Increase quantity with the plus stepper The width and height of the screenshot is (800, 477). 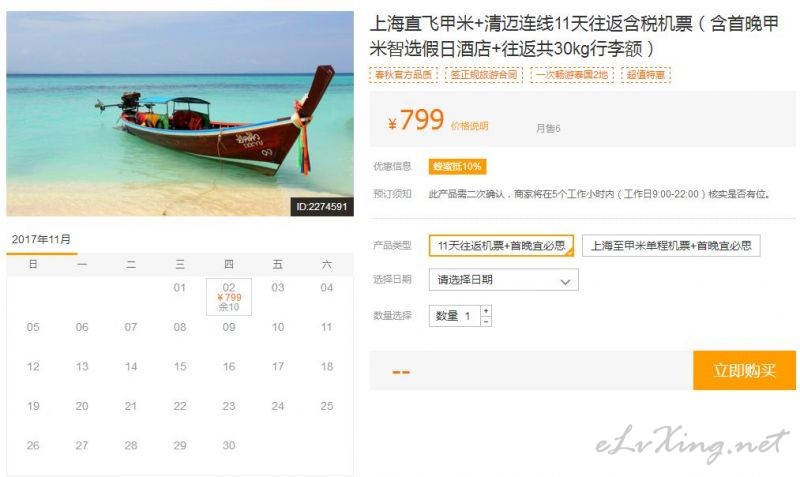[486, 311]
